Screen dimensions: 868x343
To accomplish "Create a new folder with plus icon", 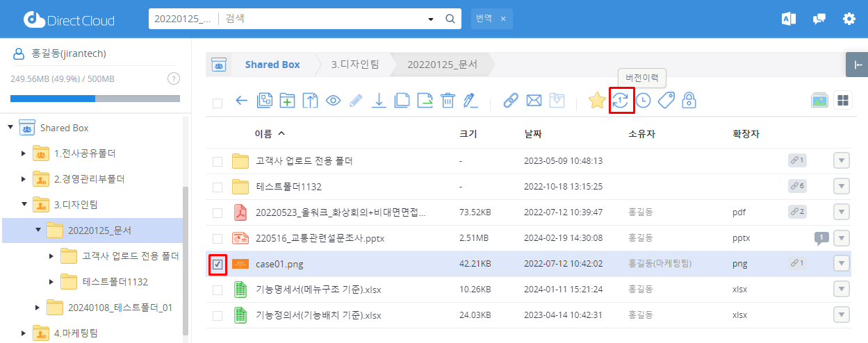I will tap(287, 101).
